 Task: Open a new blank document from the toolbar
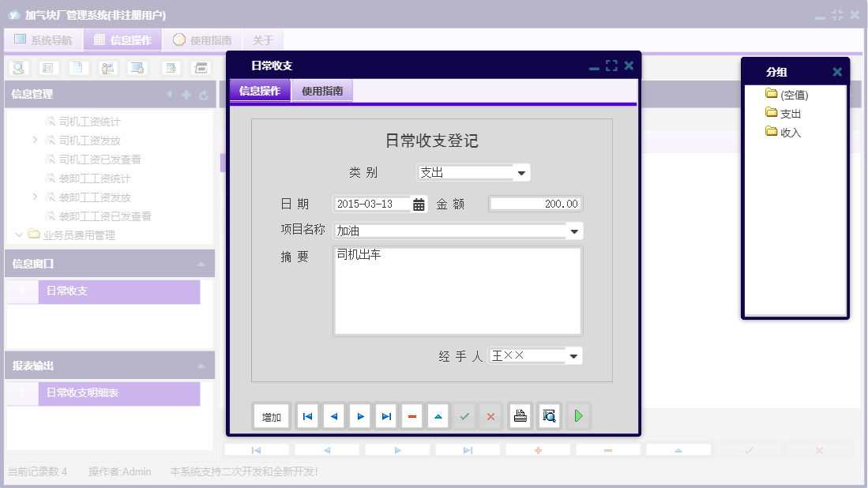(x=77, y=69)
